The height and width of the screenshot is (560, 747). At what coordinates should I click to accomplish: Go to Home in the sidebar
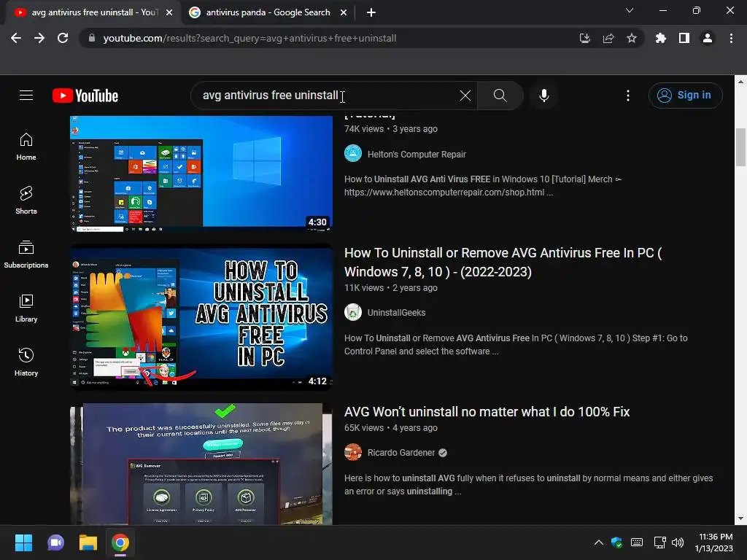tap(26, 147)
